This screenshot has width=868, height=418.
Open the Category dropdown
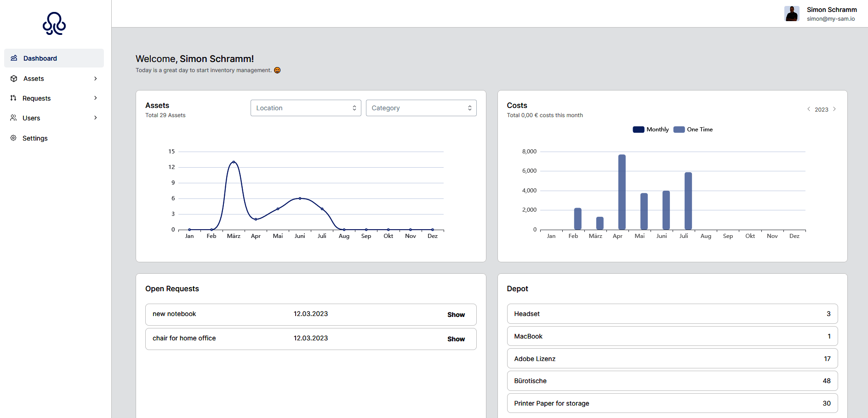click(x=421, y=108)
